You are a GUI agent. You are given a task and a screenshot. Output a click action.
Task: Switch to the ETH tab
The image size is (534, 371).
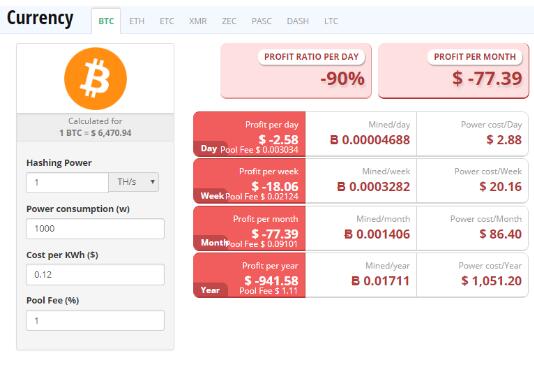137,21
